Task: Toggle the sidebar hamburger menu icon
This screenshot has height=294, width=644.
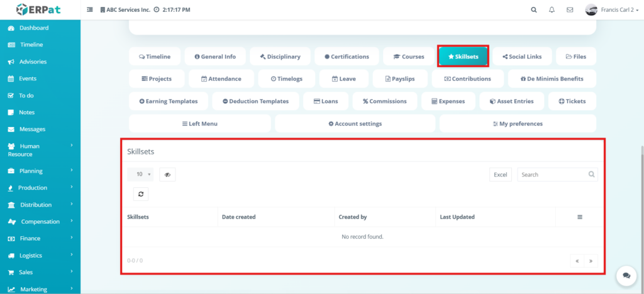Action: point(89,10)
